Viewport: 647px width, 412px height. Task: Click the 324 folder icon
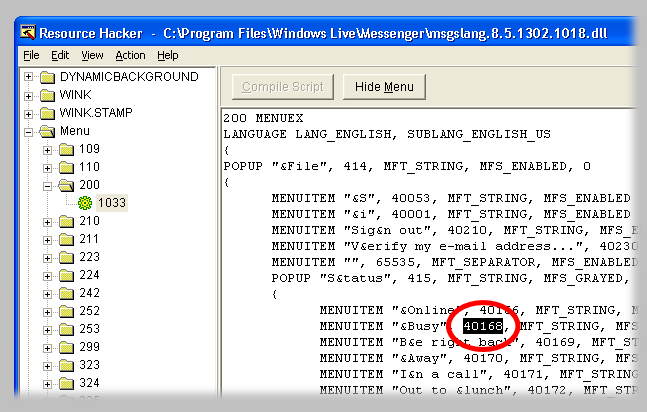[x=66, y=383]
